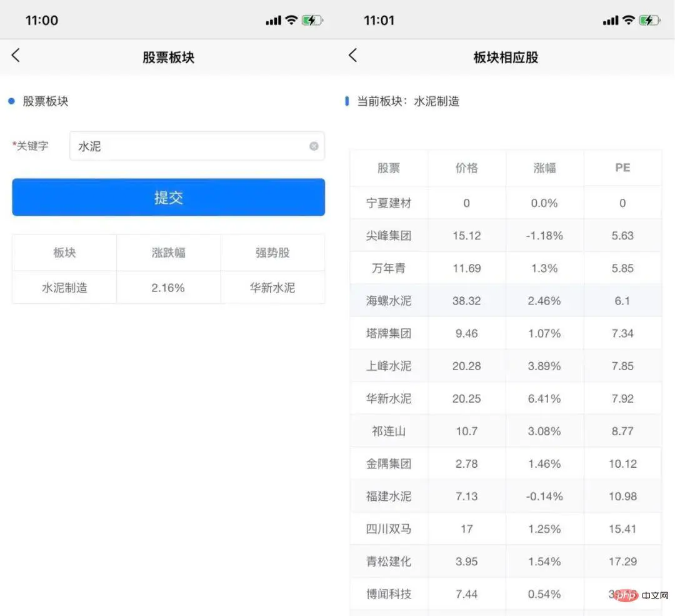Viewport: 675px width, 616px height.
Task: Tap Wi-Fi icon in right phone status bar
Action: pos(629,20)
